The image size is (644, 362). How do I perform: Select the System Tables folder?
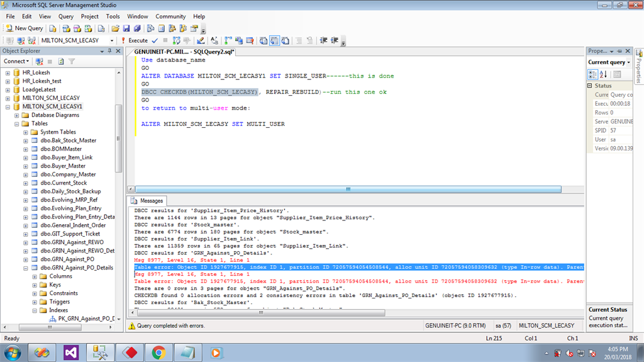tap(58, 132)
